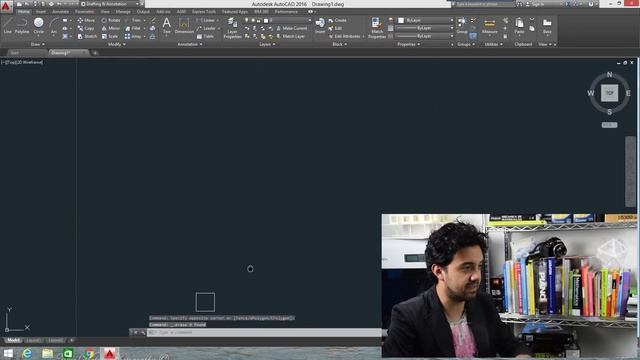Screen dimensions: 640x360
Task: Select the Line tool
Action: [x=7, y=25]
